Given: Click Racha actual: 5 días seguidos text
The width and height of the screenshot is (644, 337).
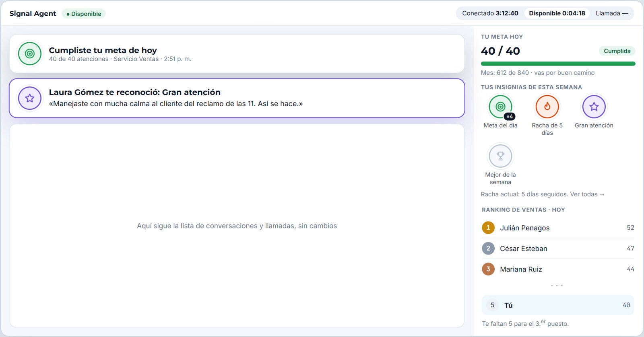Looking at the screenshot, I should coord(524,194).
